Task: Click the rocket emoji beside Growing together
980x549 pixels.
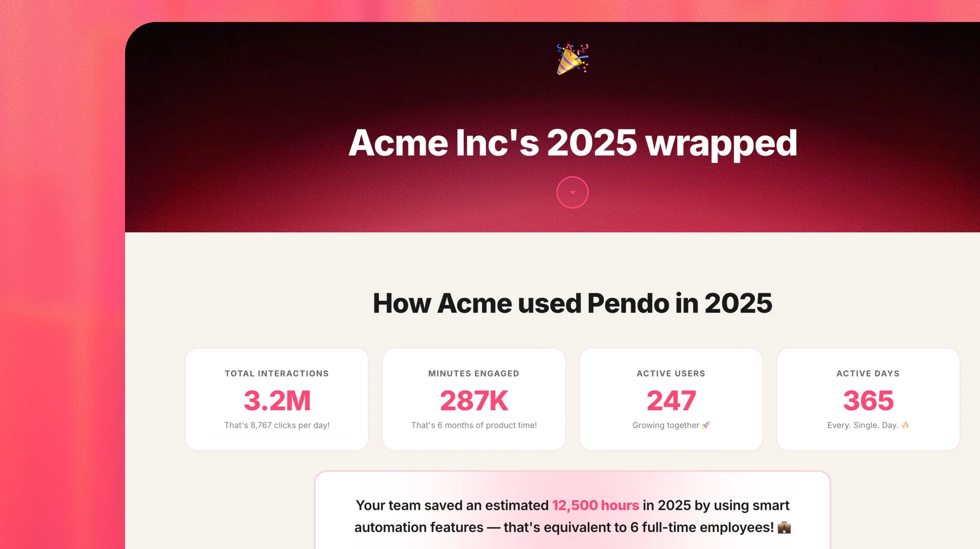Action: click(706, 425)
